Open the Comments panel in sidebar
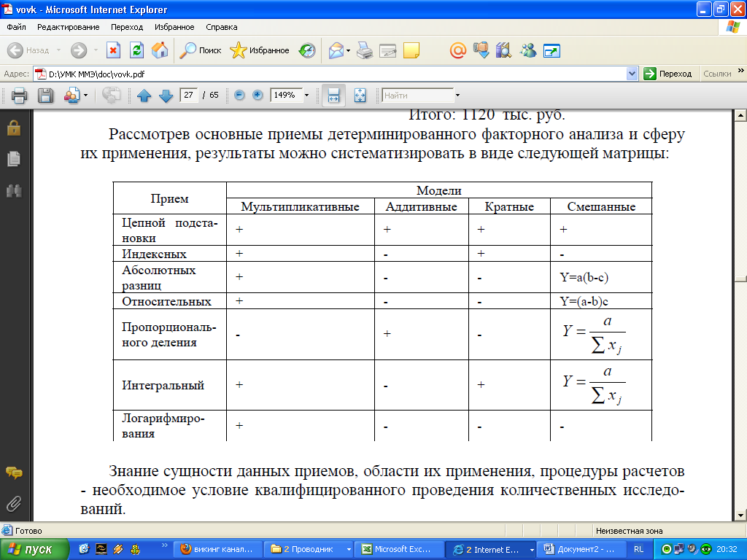This screenshot has width=747, height=560. [x=13, y=472]
